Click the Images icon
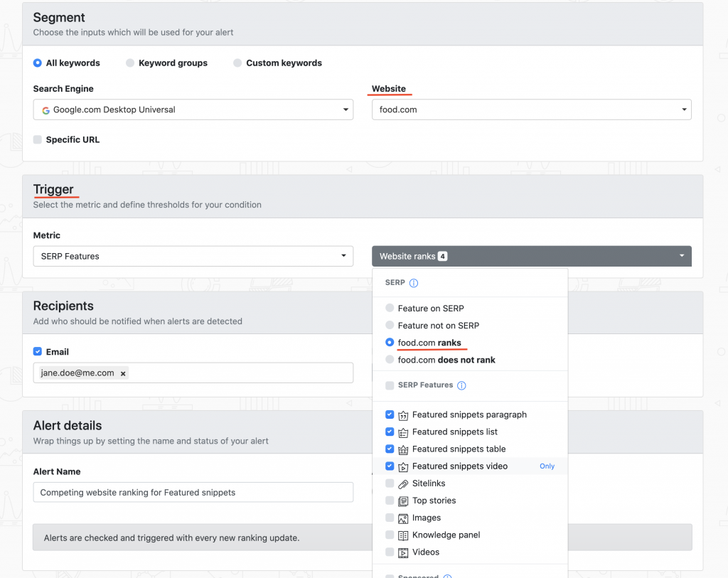The width and height of the screenshot is (728, 578). [x=403, y=518]
